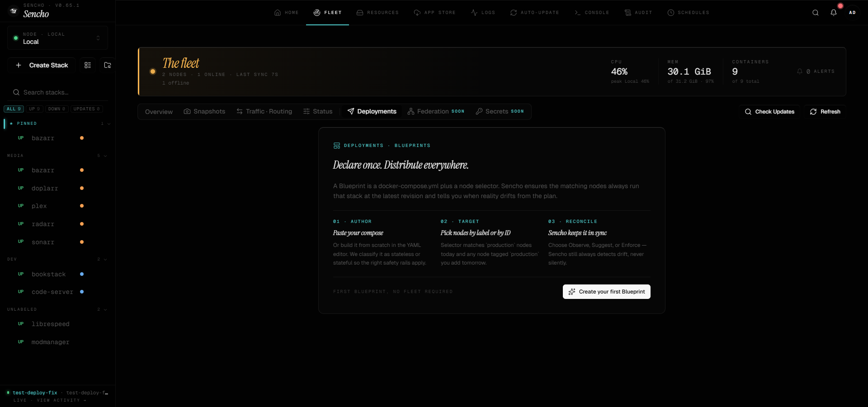Click the blueprint icon beside DEPLOYMENTS · BLUEPRINTS
868x407 pixels.
pos(337,146)
